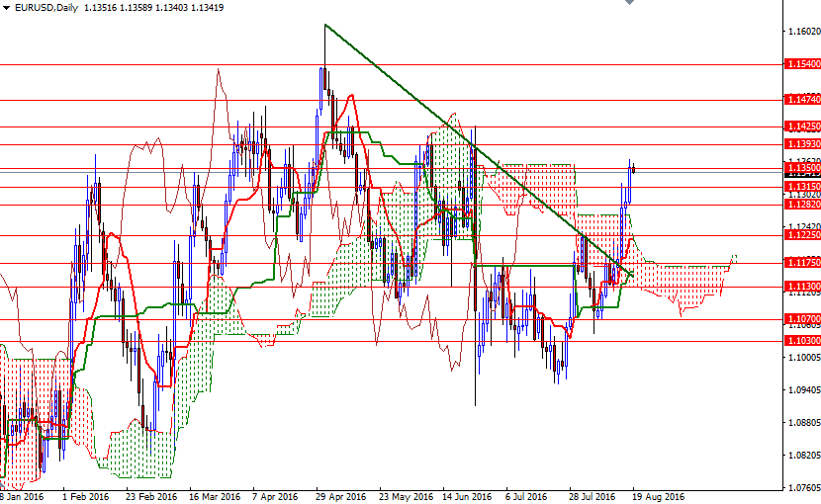The height and width of the screenshot is (504, 821).
Task: Click the 1.07605 price scale value
Action: [804, 488]
